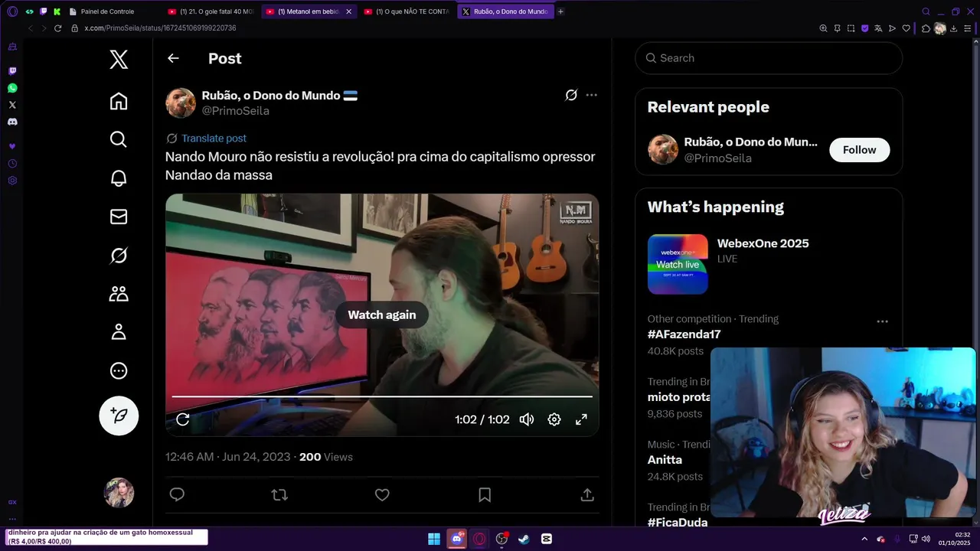Screen dimensions: 980x551
Task: Go to X Home via house icon
Action: tap(119, 102)
